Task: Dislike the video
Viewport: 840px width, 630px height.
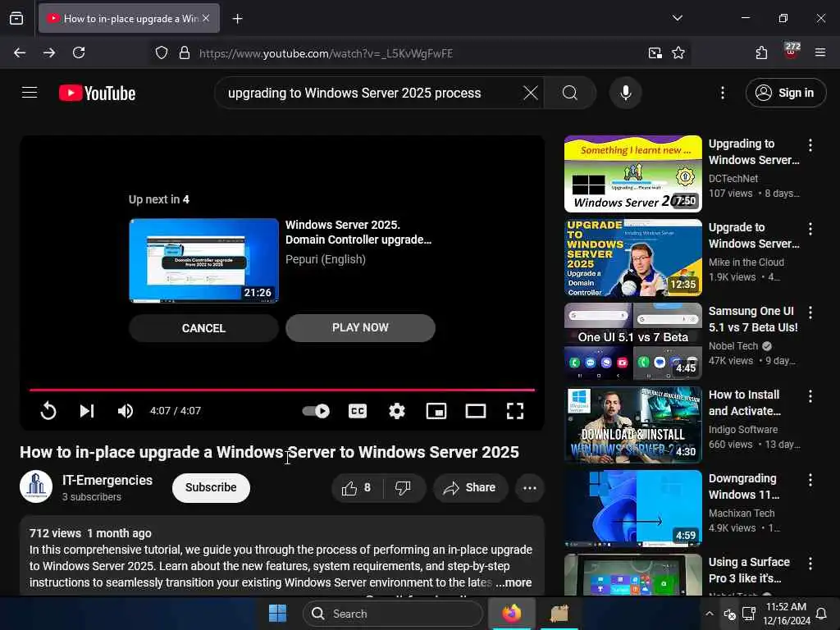Action: click(x=404, y=487)
